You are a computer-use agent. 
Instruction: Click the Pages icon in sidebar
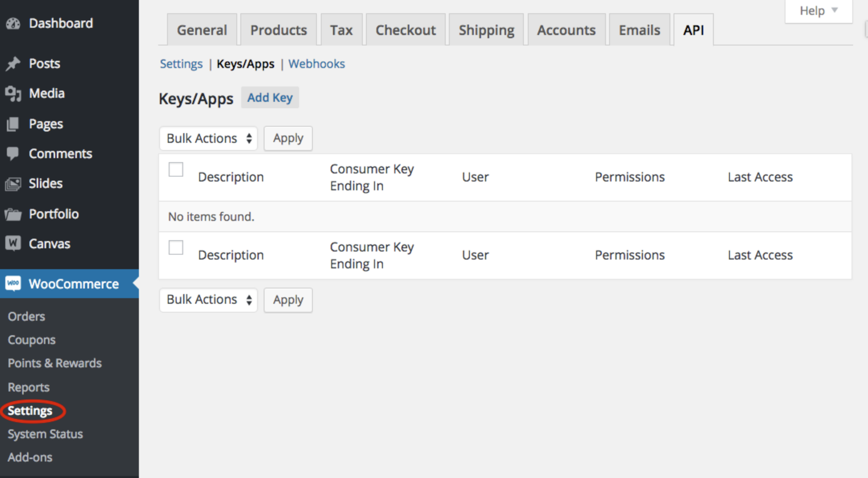tap(13, 124)
